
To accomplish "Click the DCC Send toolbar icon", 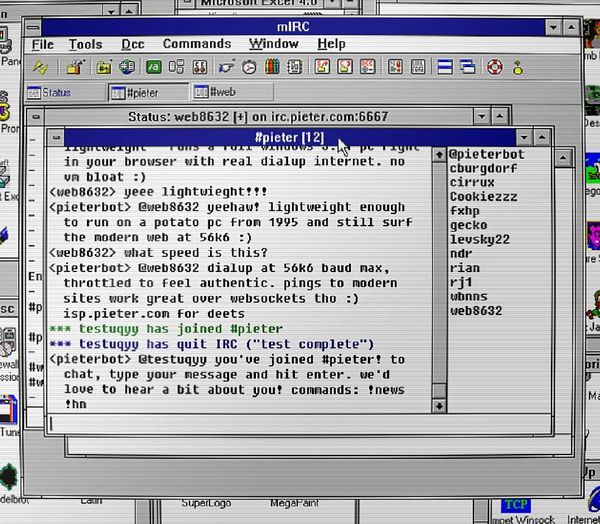I will pyautogui.click(x=322, y=67).
